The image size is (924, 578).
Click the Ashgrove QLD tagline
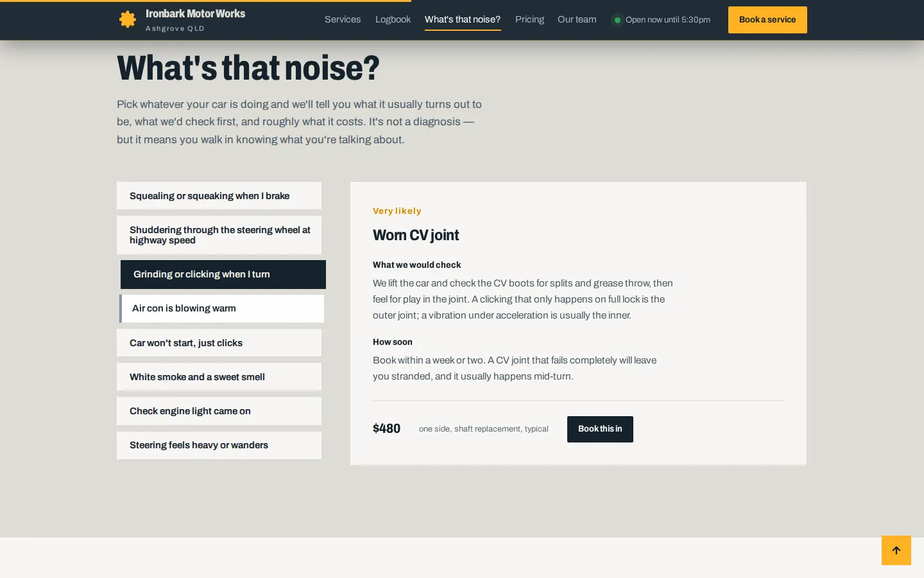175,28
